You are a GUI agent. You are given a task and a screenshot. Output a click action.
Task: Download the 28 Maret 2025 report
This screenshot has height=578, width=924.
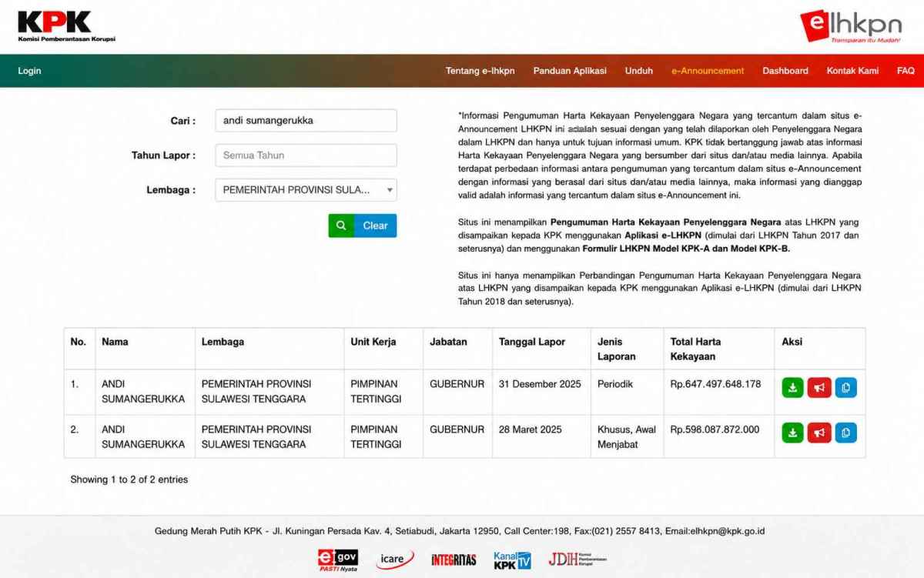(792, 433)
